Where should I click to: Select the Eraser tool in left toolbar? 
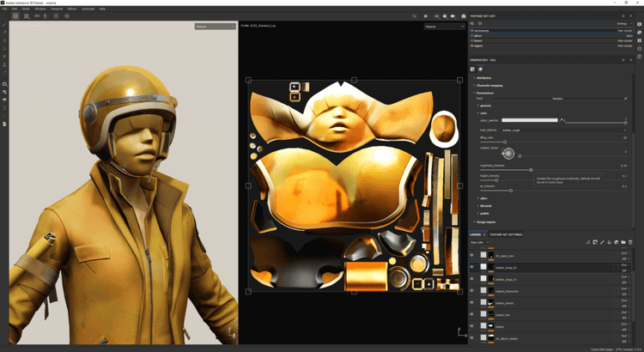pyautogui.click(x=4, y=33)
